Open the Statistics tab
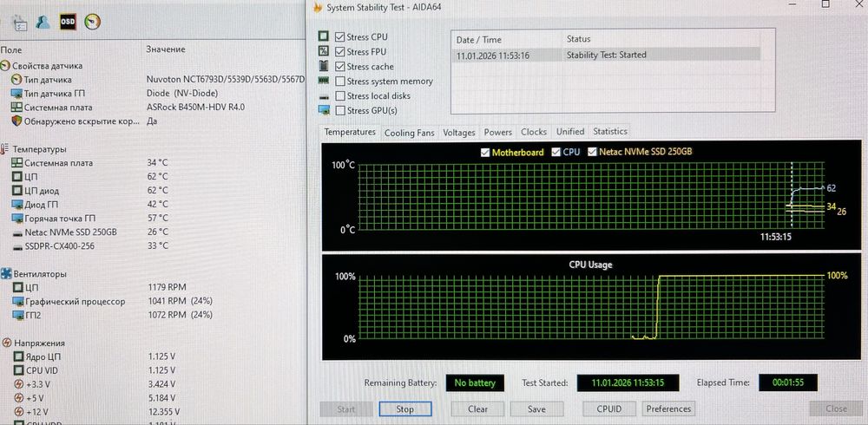This screenshot has width=868, height=425. pyautogui.click(x=610, y=131)
